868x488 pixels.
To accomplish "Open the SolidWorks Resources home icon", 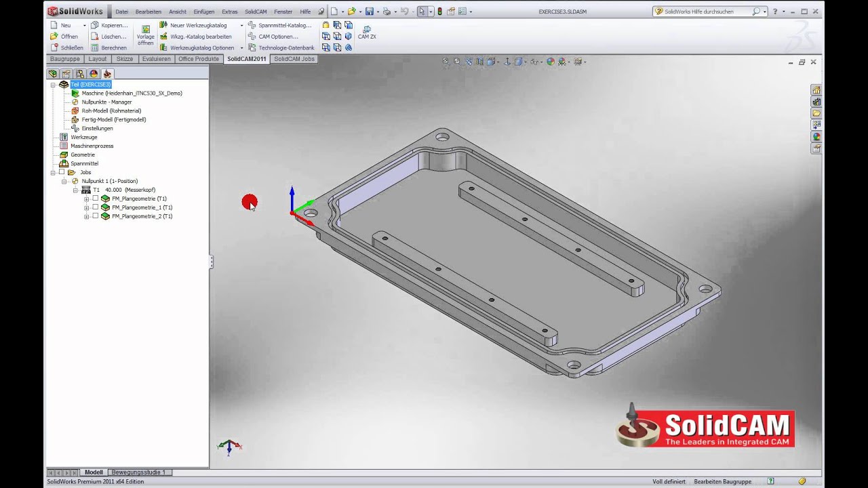I will (816, 90).
